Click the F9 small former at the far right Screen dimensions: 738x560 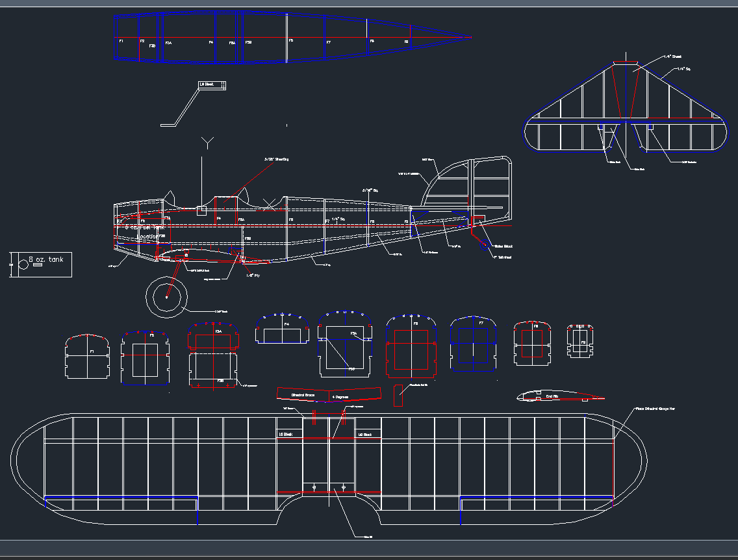(580, 343)
